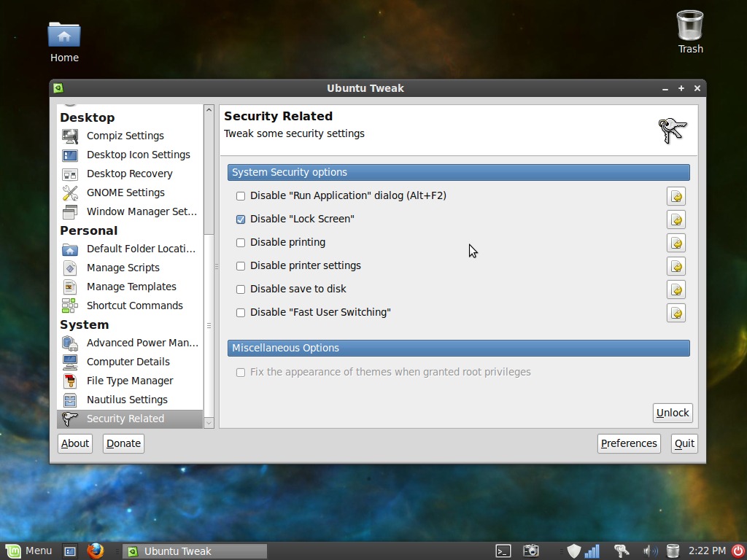The width and height of the screenshot is (747, 560).
Task: Reset the Disable save to disk option
Action: pos(676,289)
